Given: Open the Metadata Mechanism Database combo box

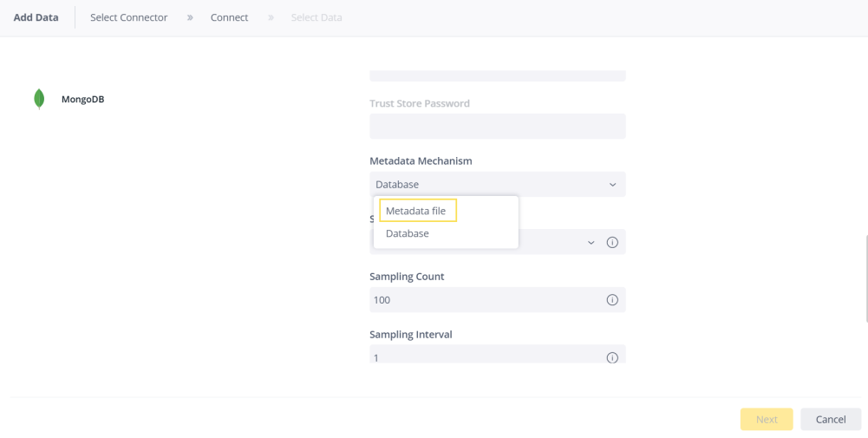Looking at the screenshot, I should pyautogui.click(x=498, y=184).
